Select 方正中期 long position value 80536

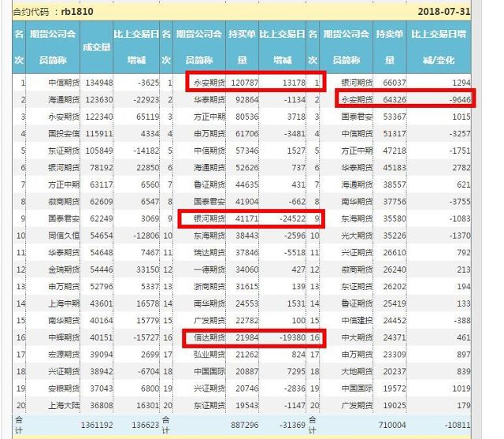pos(246,117)
